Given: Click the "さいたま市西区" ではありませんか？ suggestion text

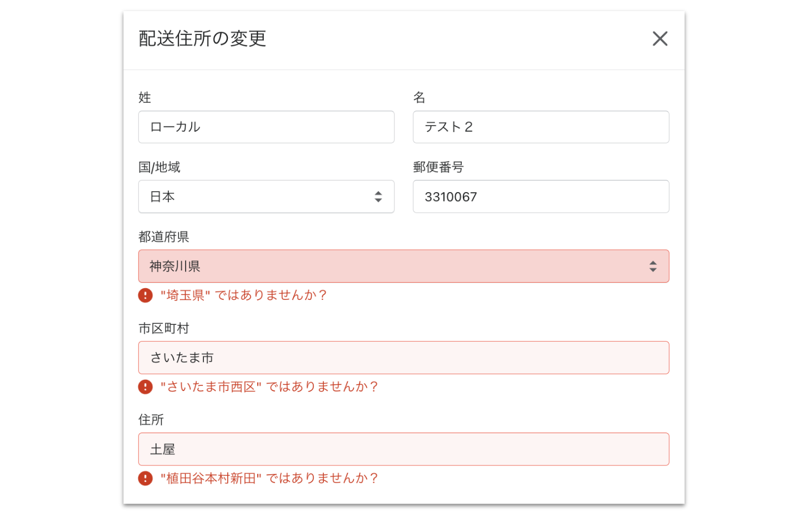Looking at the screenshot, I should (x=269, y=387).
